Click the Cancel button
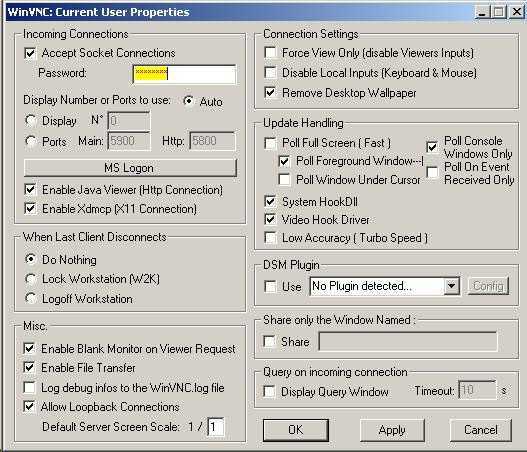This screenshot has width=527, height=452. tap(481, 430)
